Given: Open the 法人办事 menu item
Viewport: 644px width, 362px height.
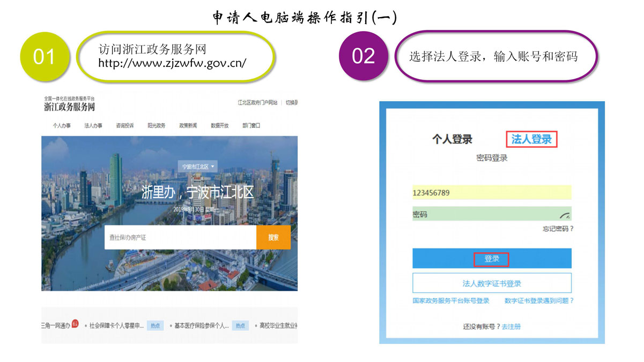Looking at the screenshot, I should 93,126.
